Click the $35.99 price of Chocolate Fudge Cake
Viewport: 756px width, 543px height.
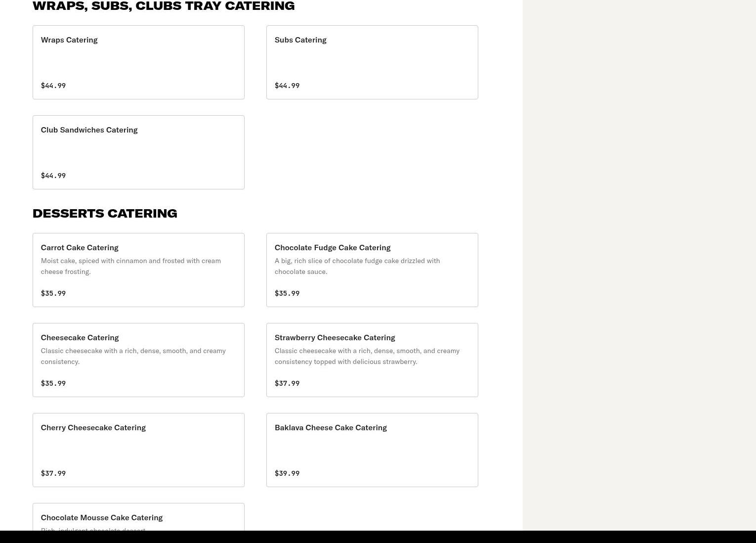pos(287,293)
